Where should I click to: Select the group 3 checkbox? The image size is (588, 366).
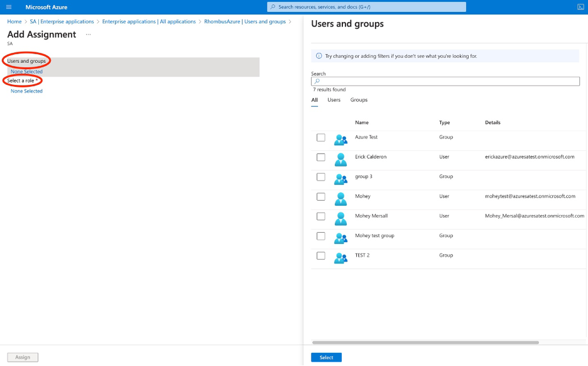[x=320, y=177]
